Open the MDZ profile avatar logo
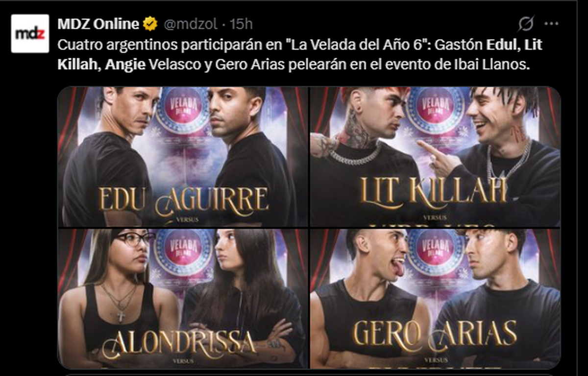Image resolution: width=588 pixels, height=376 pixels. tap(30, 33)
